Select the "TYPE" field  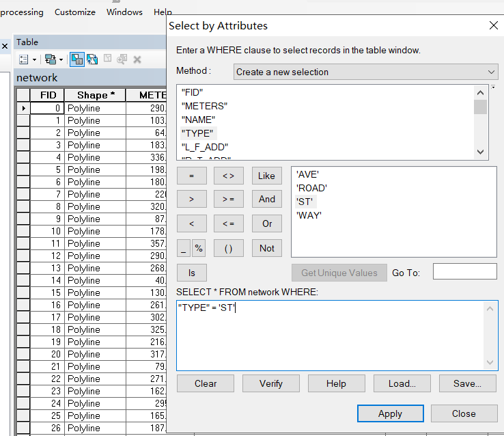coord(197,133)
